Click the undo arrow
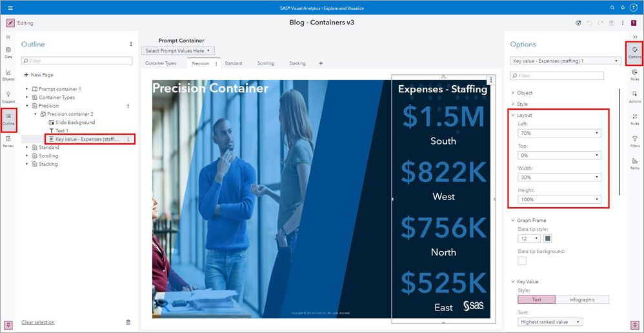Viewport: 644px width, 333px height. pyautogui.click(x=589, y=23)
